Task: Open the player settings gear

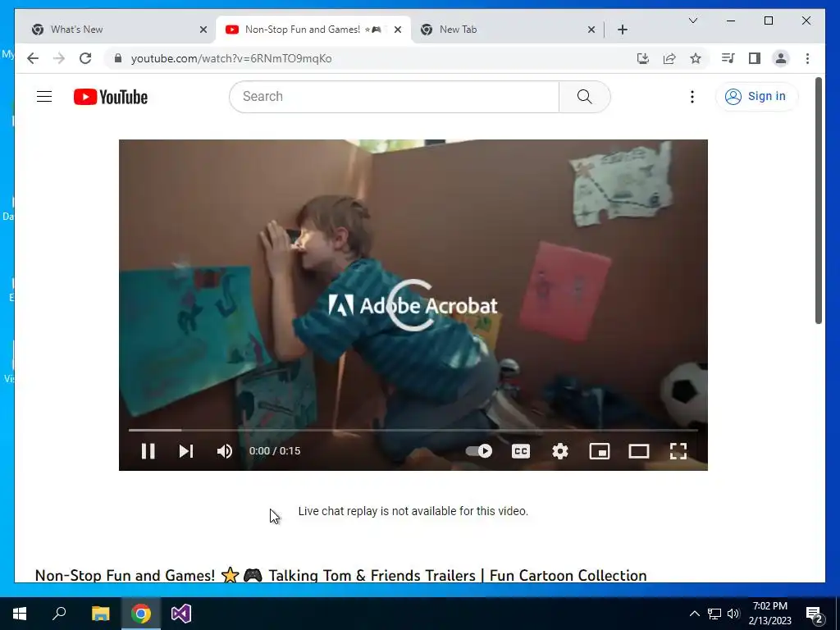Action: tap(559, 451)
